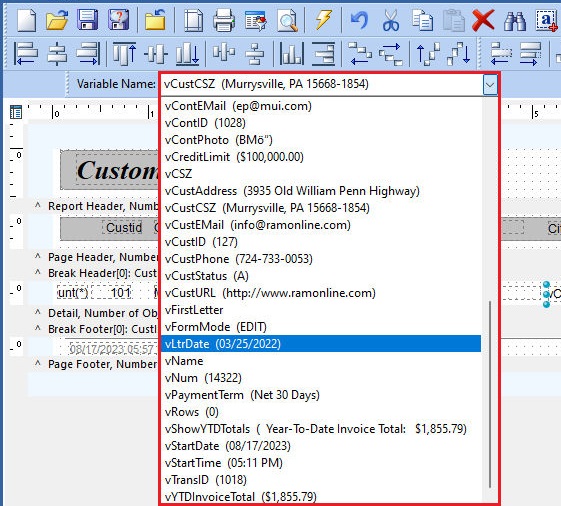Click the Save As floppy icon with question mark
This screenshot has height=506, width=561.
coord(118,20)
